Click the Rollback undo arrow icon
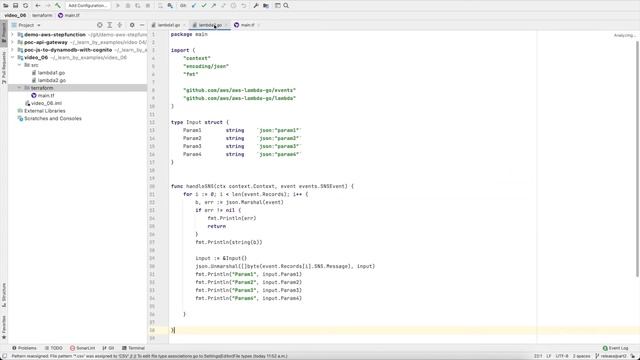 pyautogui.click(x=244, y=6)
